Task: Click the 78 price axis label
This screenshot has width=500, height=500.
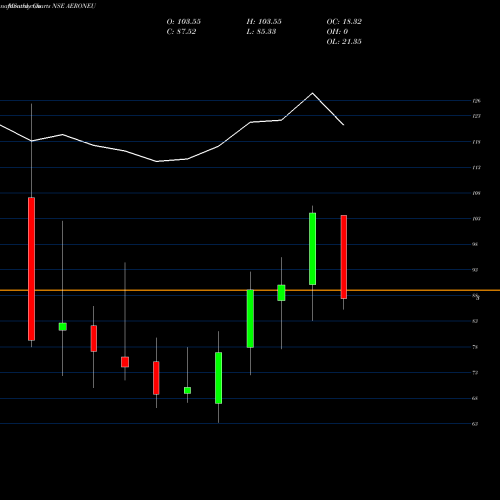Action: coord(475,347)
